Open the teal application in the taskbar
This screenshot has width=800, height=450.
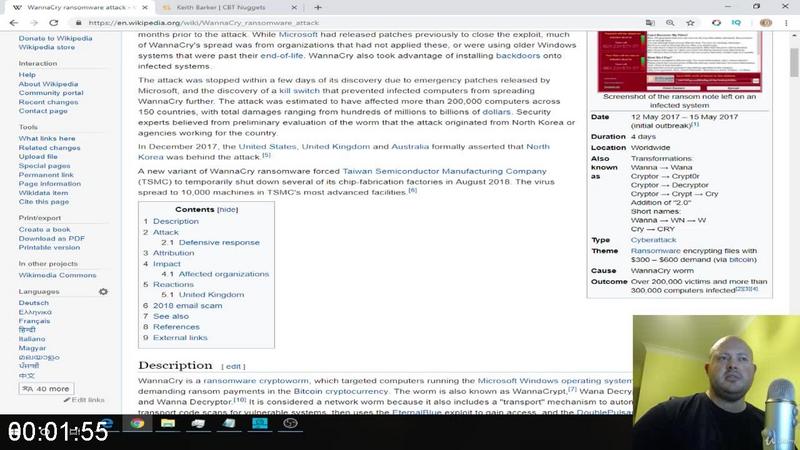point(260,423)
